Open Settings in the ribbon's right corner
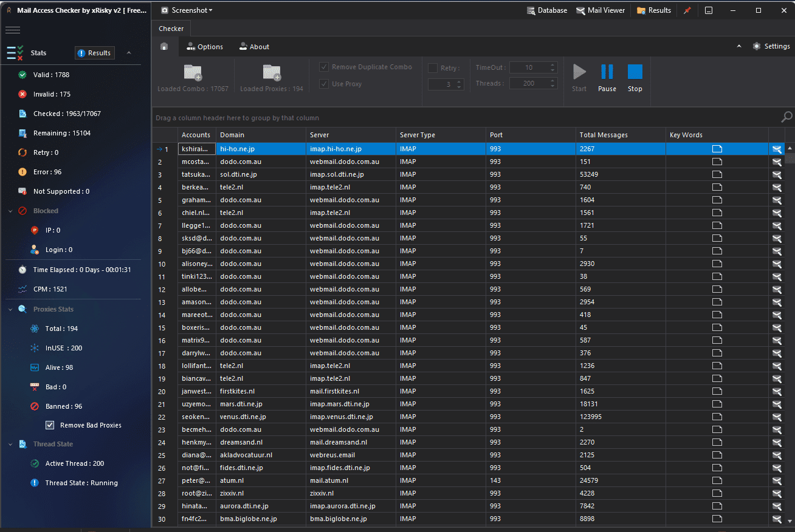Viewport: 795px width, 532px height. (x=771, y=46)
